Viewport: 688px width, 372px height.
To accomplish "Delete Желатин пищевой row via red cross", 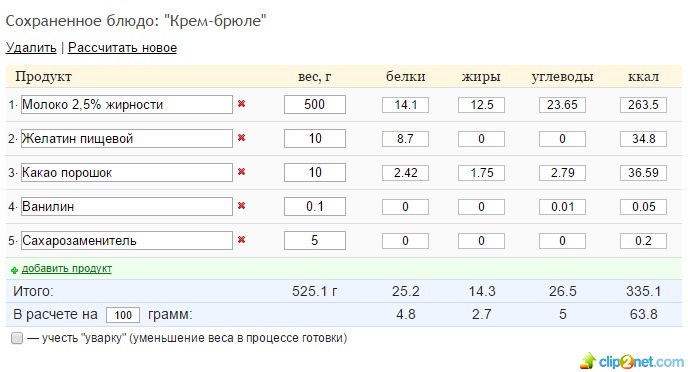I will tap(241, 138).
